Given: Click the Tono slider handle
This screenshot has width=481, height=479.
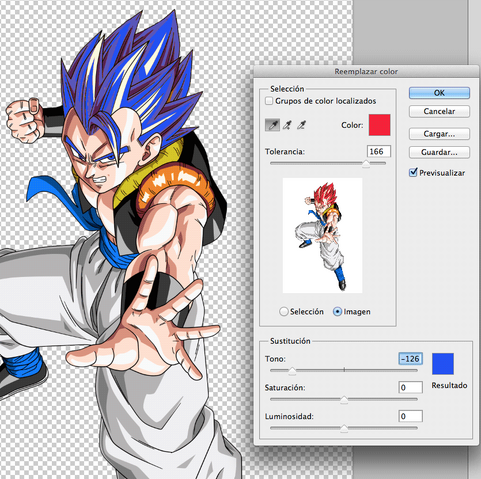Looking at the screenshot, I should (292, 371).
